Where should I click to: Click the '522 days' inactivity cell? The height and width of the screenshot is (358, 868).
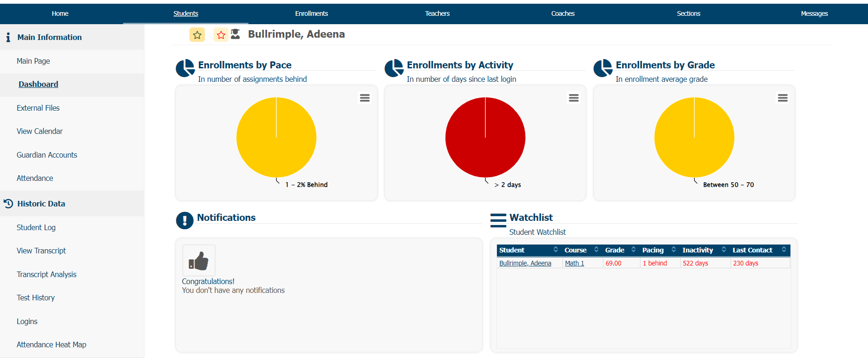[705, 263]
